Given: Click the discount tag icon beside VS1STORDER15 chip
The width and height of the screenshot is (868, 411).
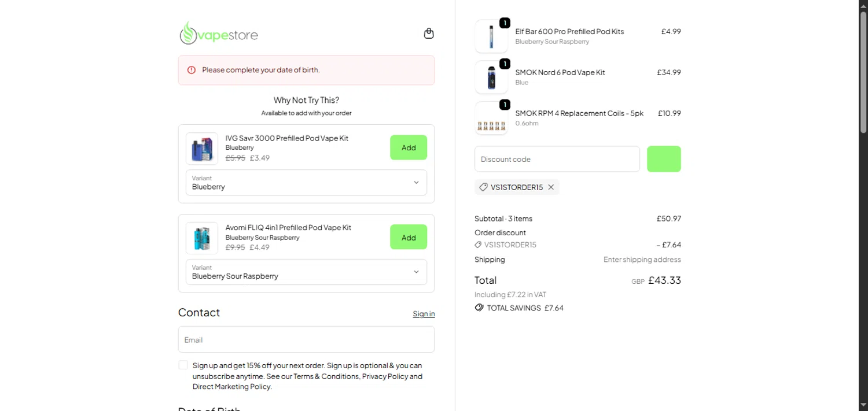Looking at the screenshot, I should click(483, 187).
